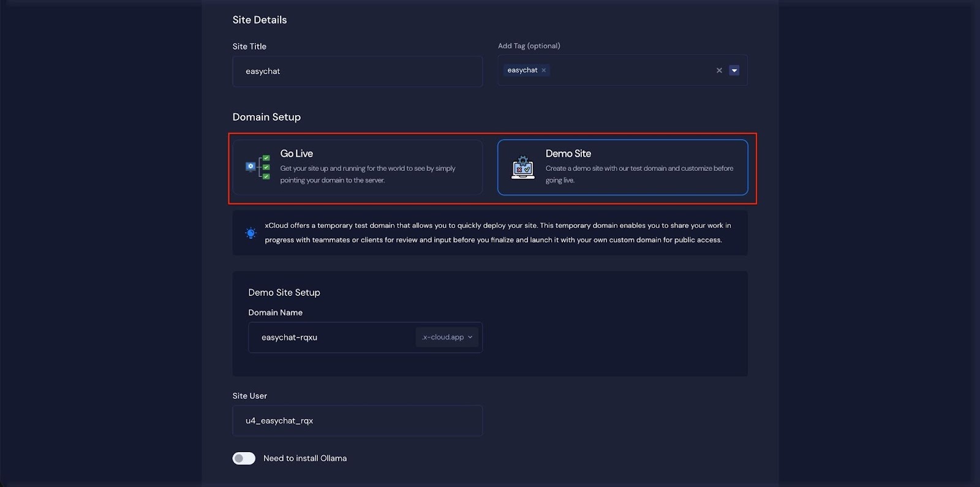The height and width of the screenshot is (487, 980).
Task: Click the xCloud temporary domain info text
Action: point(497,233)
